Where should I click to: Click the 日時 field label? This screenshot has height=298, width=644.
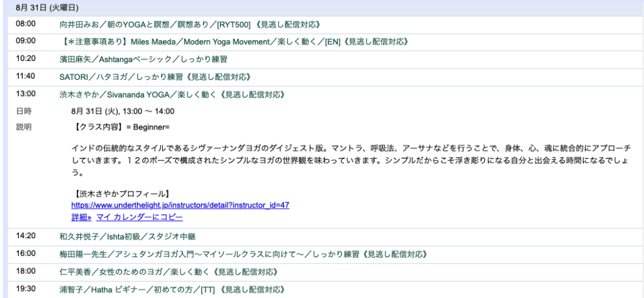(23, 111)
